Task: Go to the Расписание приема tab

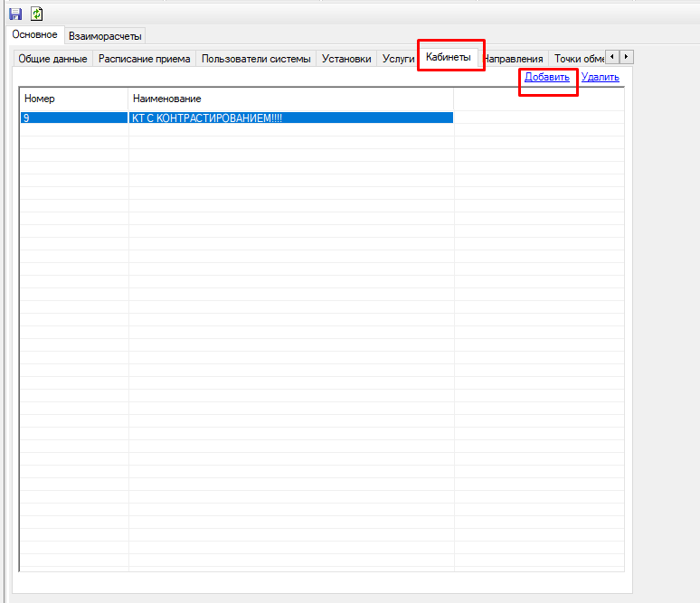Action: (x=145, y=59)
